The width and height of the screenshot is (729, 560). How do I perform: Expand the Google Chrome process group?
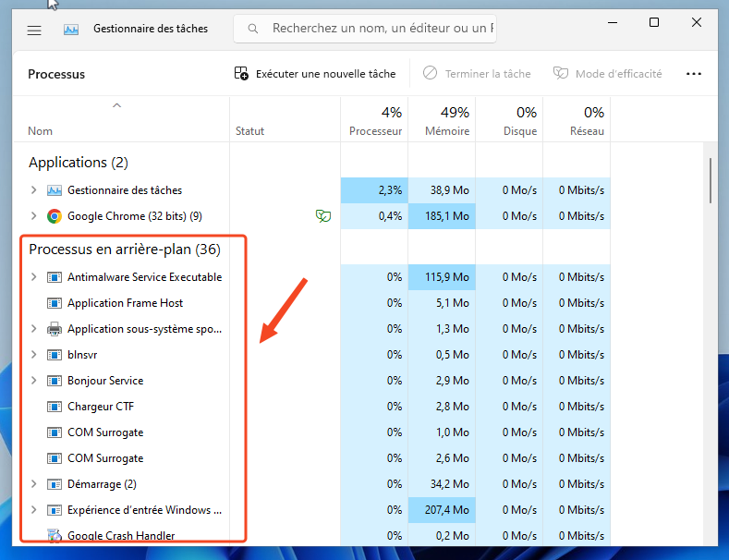(x=34, y=216)
